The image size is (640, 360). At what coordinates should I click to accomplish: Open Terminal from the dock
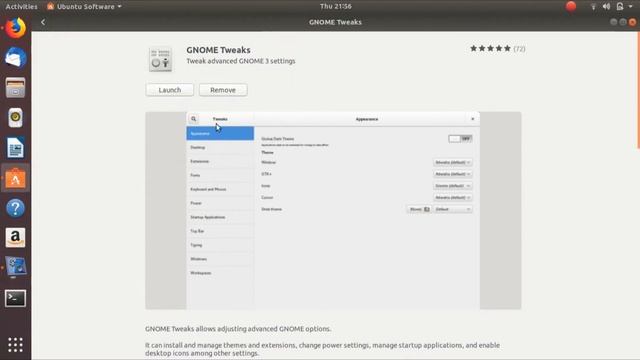coord(16,298)
